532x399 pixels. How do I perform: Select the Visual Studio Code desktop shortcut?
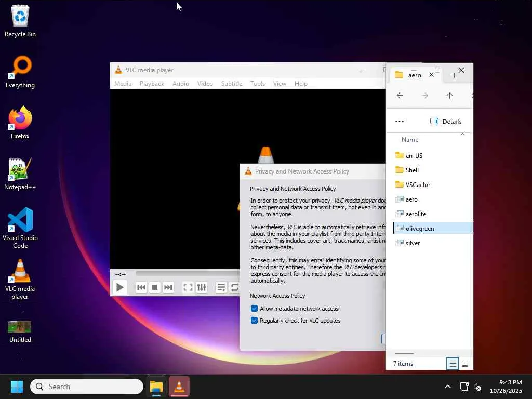point(20,228)
